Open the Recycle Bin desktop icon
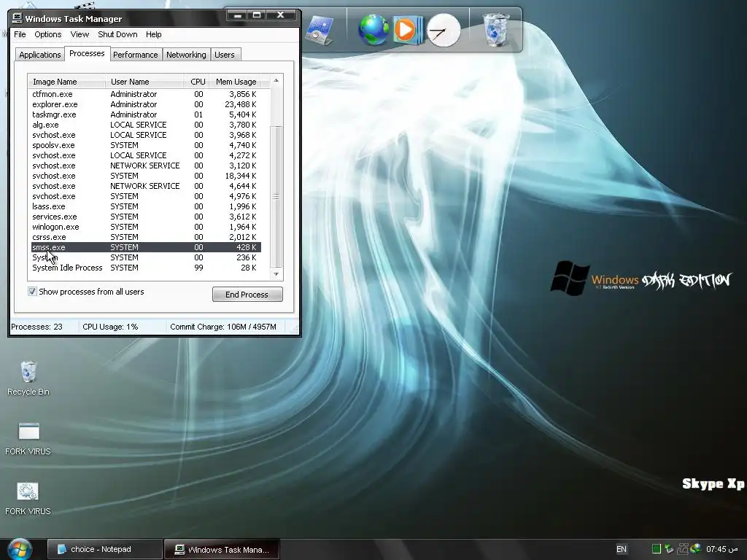Image resolution: width=747 pixels, height=560 pixels. coord(28,378)
